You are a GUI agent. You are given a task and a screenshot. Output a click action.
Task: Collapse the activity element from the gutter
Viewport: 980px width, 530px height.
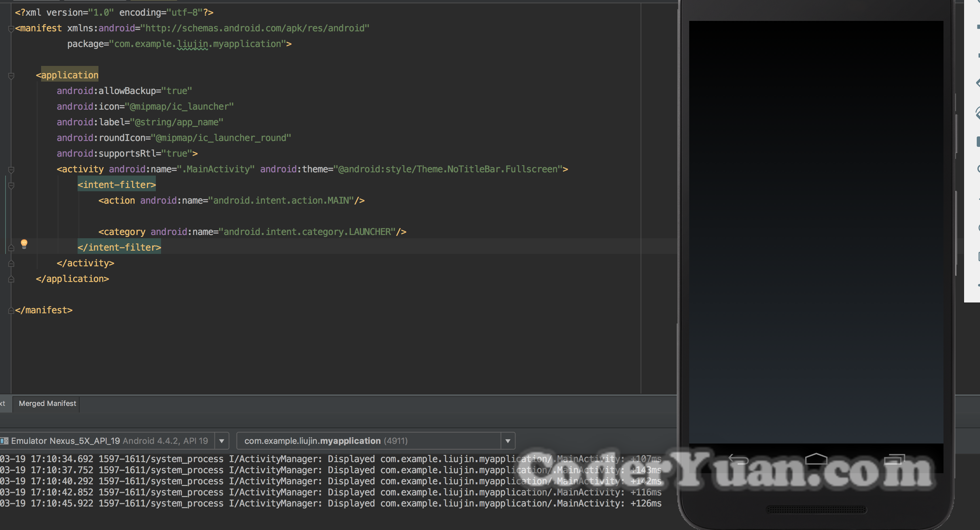[x=11, y=170]
